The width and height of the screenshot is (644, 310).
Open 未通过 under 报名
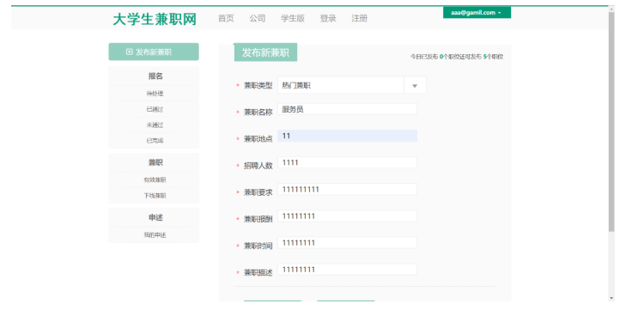(155, 125)
